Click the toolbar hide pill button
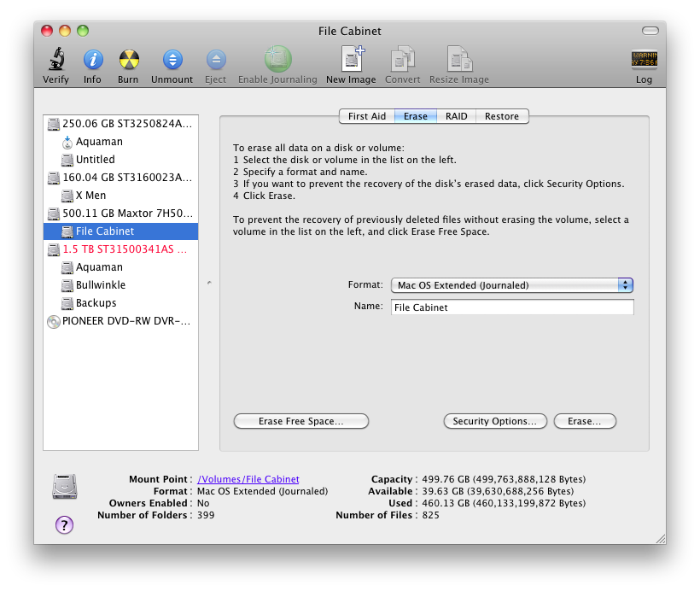The width and height of the screenshot is (700, 591). tap(650, 31)
